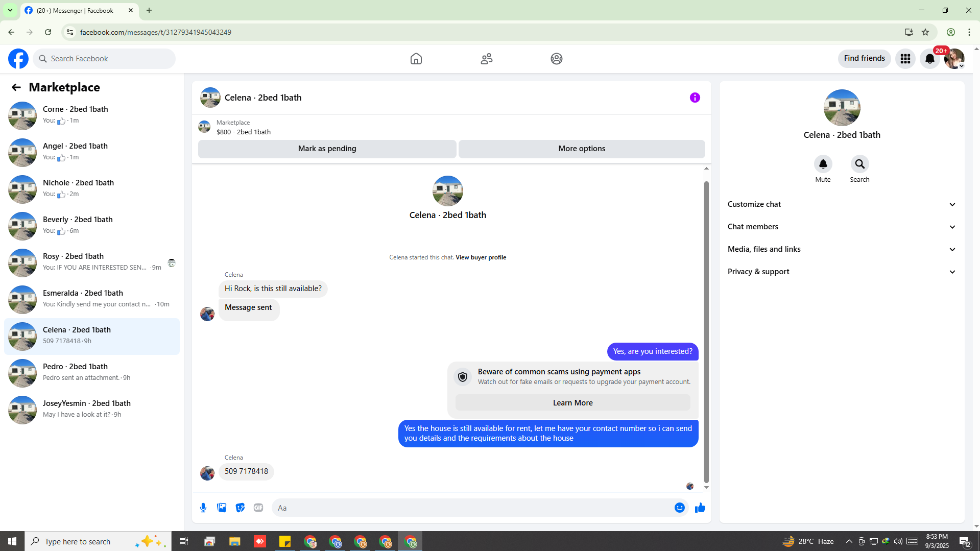Search within the conversation

click(859, 164)
